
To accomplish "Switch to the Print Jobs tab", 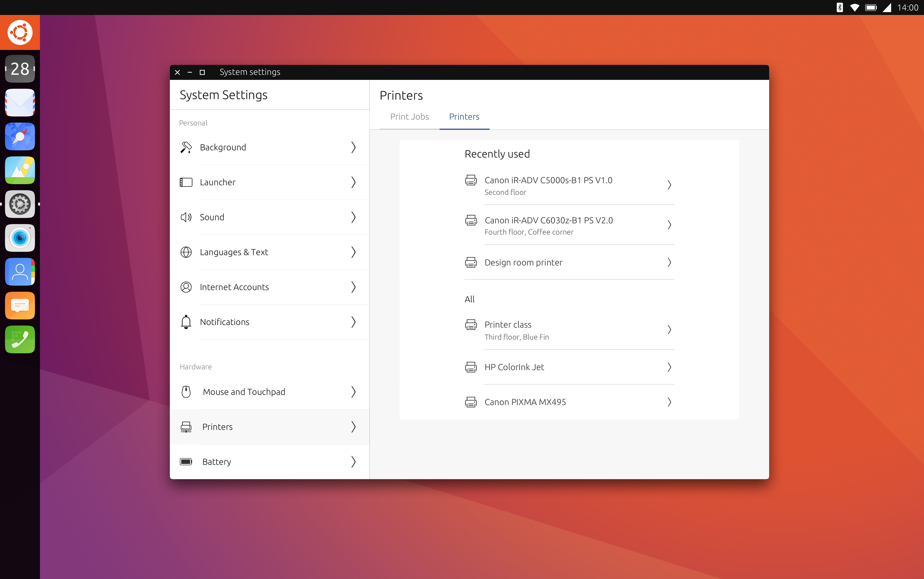I will (x=409, y=117).
